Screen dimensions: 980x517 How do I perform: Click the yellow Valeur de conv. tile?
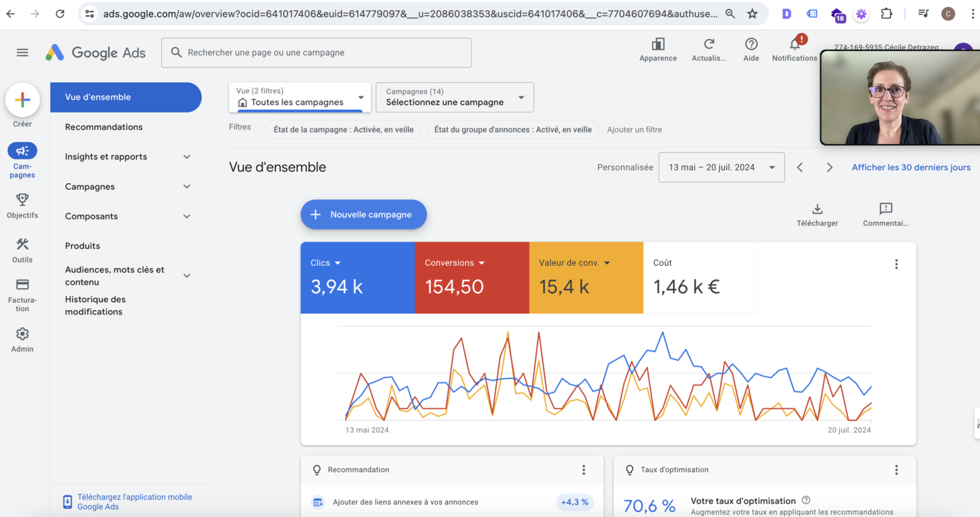coord(587,278)
